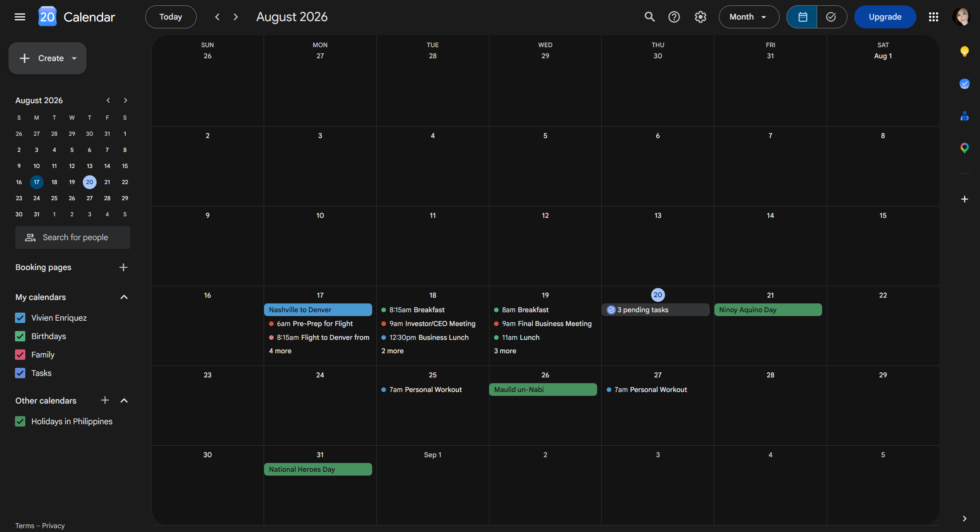This screenshot has height=532, width=980.
Task: Expand 4 more events on the 17th
Action: coord(280,351)
